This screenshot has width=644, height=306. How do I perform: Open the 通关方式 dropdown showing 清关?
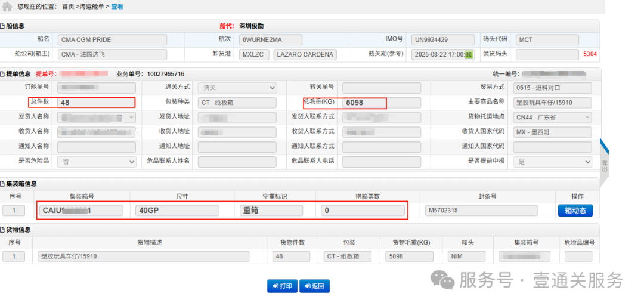[237, 88]
